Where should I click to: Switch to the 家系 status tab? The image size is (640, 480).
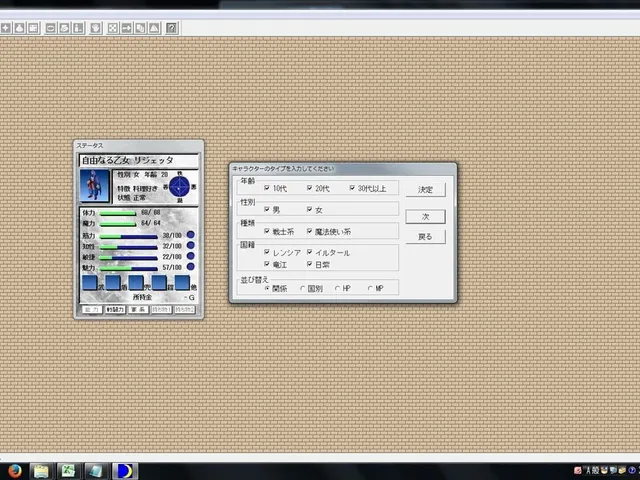pos(138,310)
